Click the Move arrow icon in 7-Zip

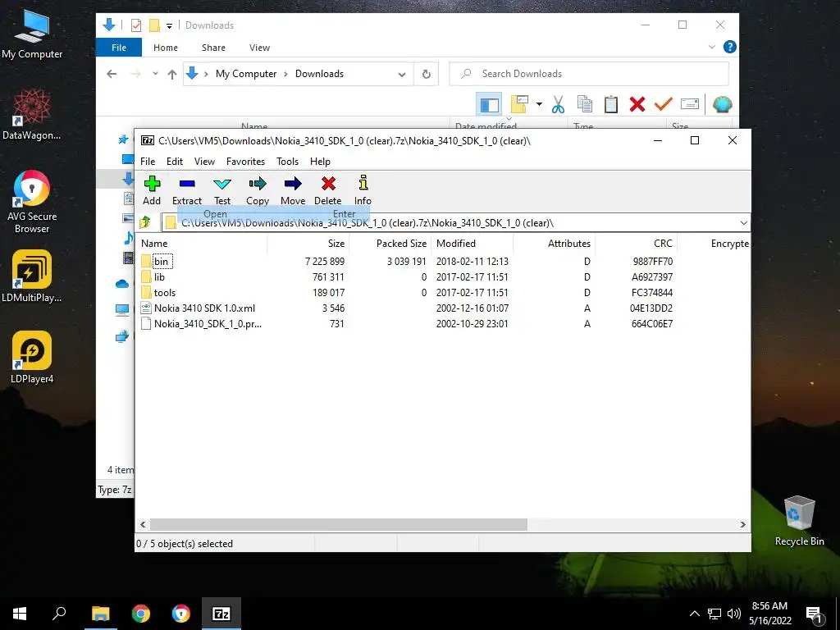pos(293,190)
